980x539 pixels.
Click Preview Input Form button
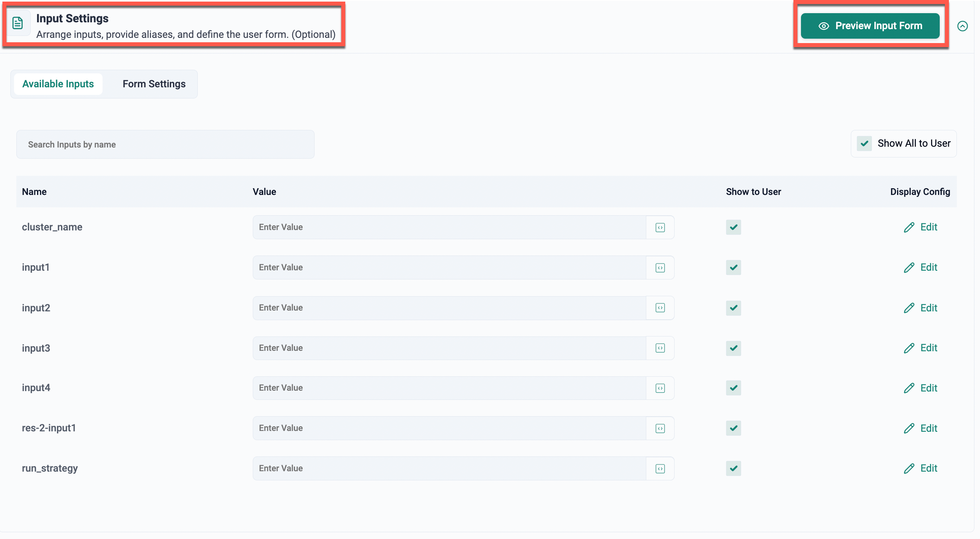coord(870,26)
